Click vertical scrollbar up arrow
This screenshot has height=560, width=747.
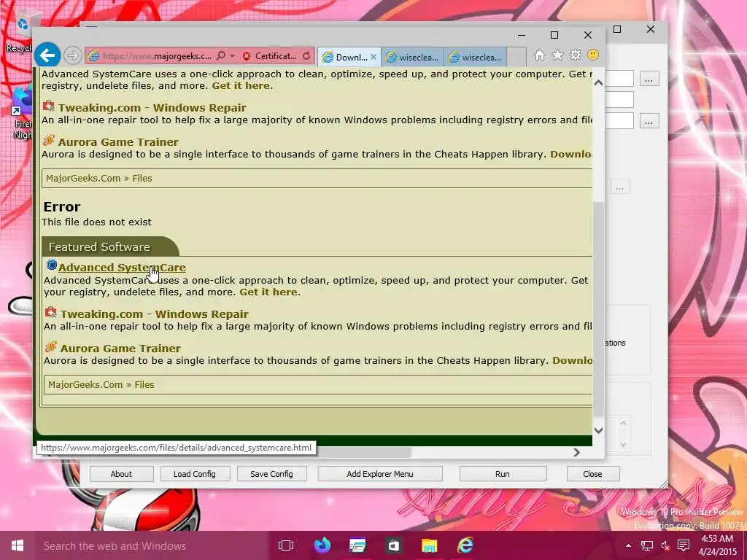tap(598, 83)
